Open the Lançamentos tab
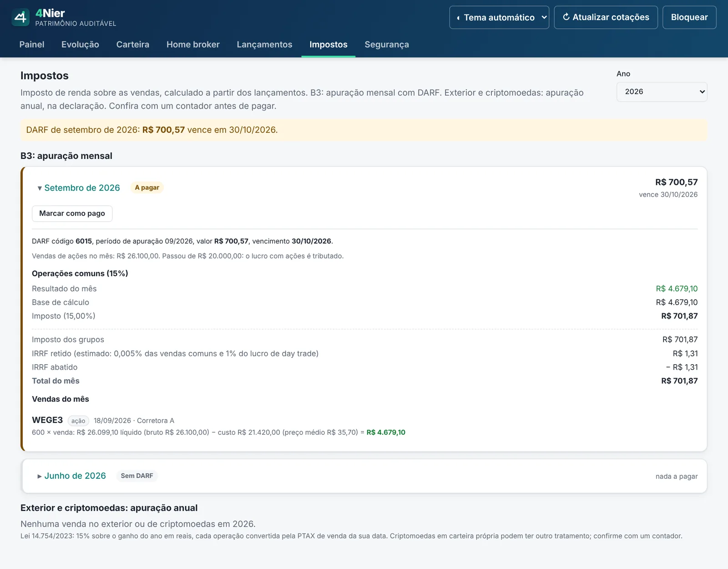This screenshot has height=569, width=728. coord(264,45)
